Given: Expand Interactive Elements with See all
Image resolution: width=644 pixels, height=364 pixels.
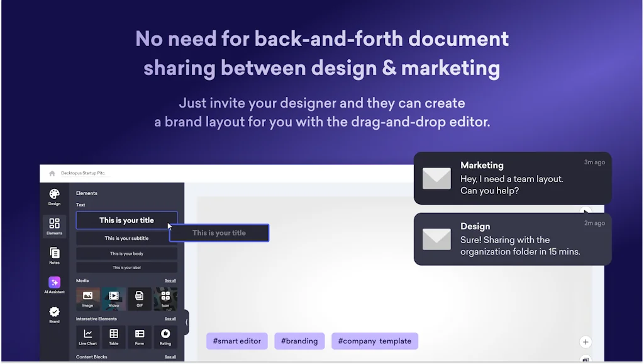Looking at the screenshot, I should (x=170, y=319).
